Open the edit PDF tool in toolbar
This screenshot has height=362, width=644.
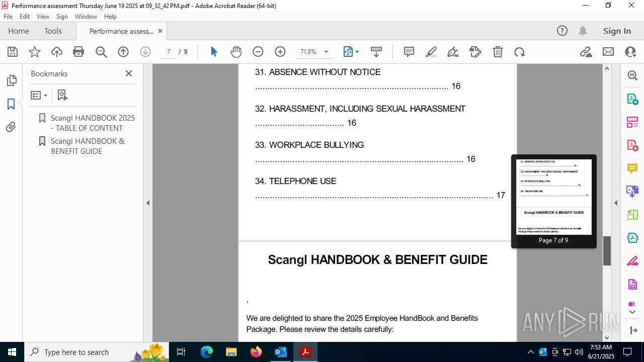click(x=475, y=52)
